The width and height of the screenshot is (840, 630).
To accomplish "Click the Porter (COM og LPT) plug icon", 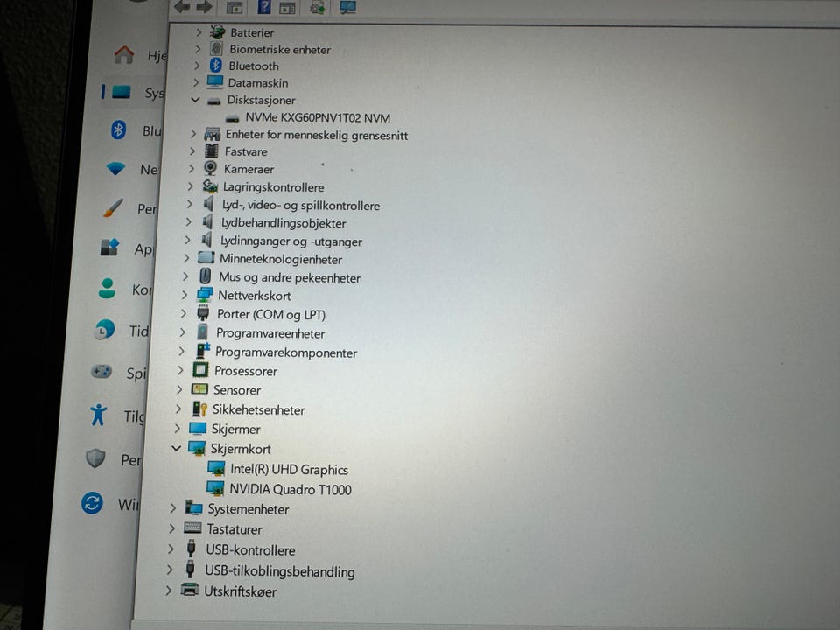I will 203,313.
